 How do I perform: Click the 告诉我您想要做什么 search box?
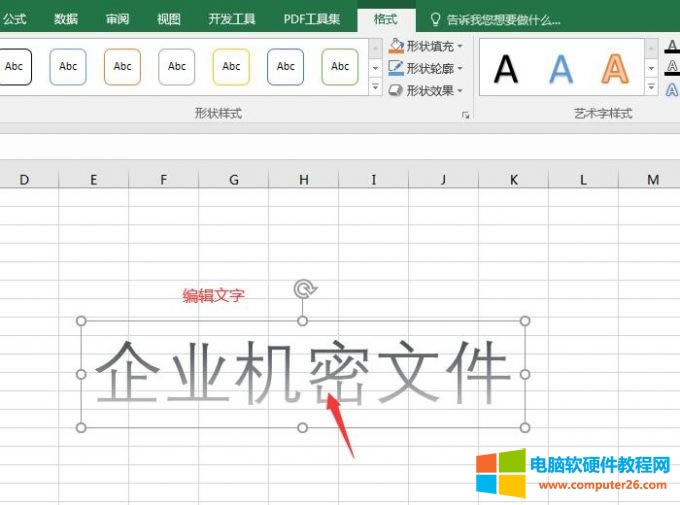pos(503,20)
